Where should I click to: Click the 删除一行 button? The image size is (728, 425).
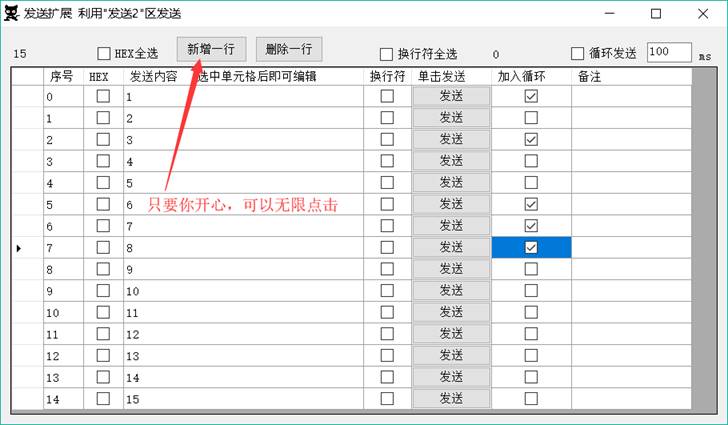(x=289, y=48)
